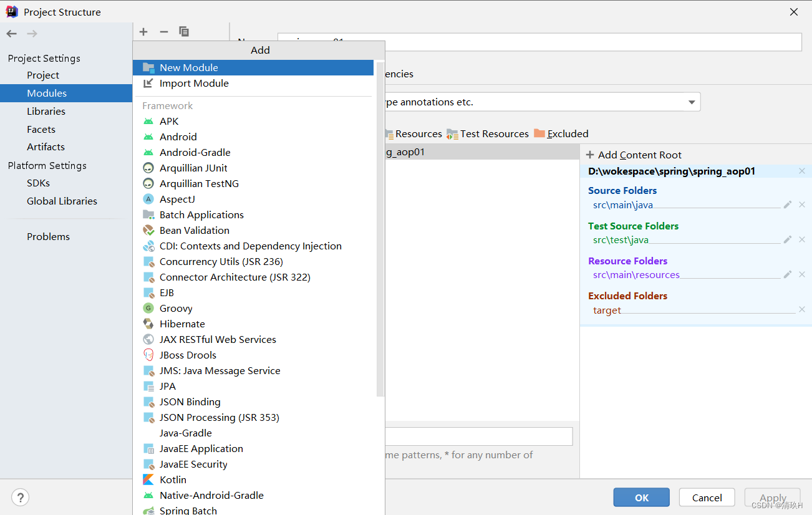
Task: Click the Arquillian TestNG icon
Action: click(x=148, y=183)
